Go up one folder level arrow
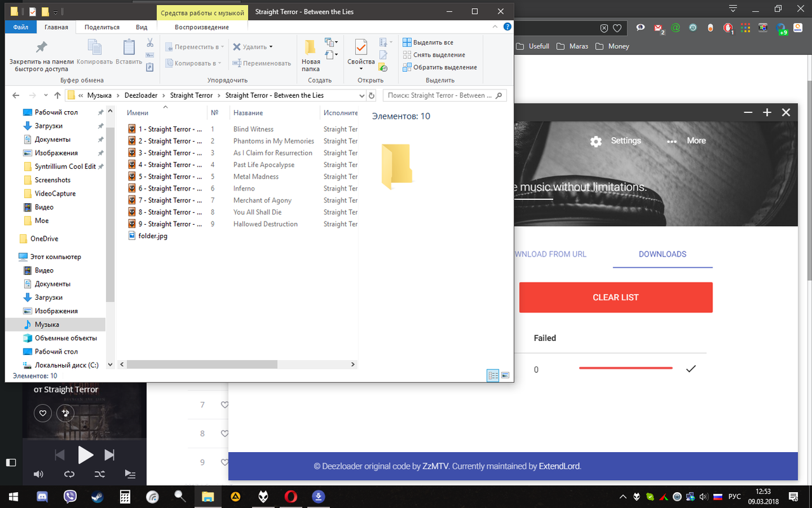 click(x=58, y=95)
